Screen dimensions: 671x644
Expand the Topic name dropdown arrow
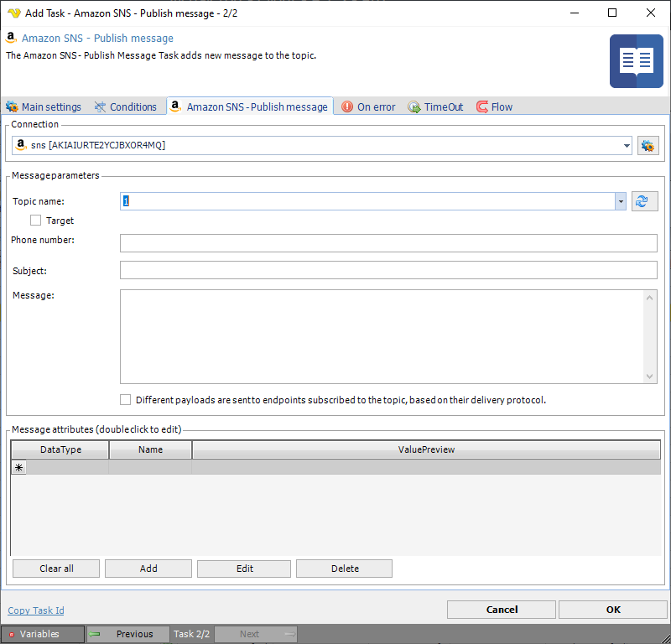621,201
